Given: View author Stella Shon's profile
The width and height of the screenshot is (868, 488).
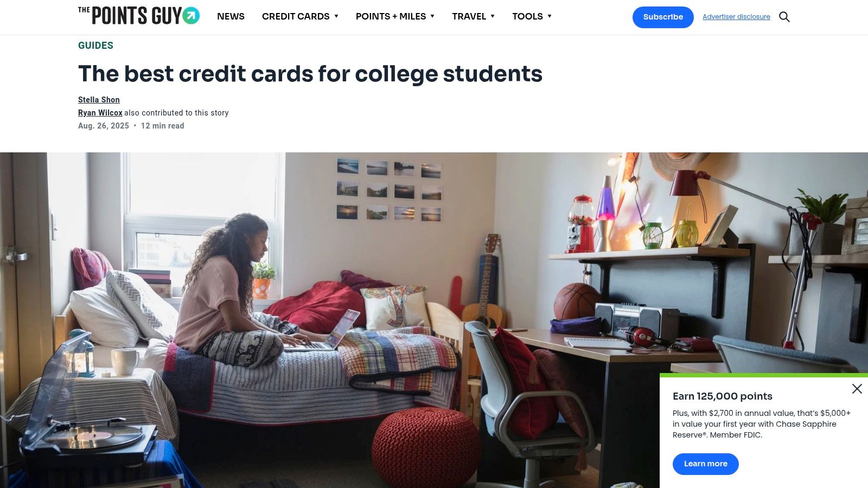Looking at the screenshot, I should coord(99,100).
